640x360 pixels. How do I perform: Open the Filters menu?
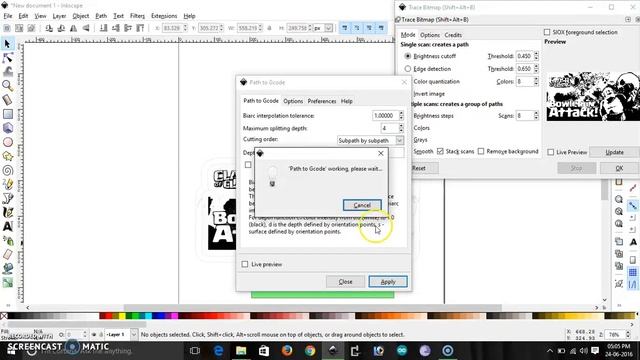pyautogui.click(x=138, y=16)
